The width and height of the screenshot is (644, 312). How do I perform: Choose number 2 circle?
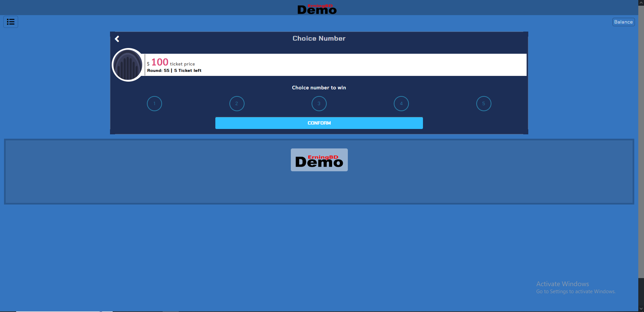coord(237,103)
